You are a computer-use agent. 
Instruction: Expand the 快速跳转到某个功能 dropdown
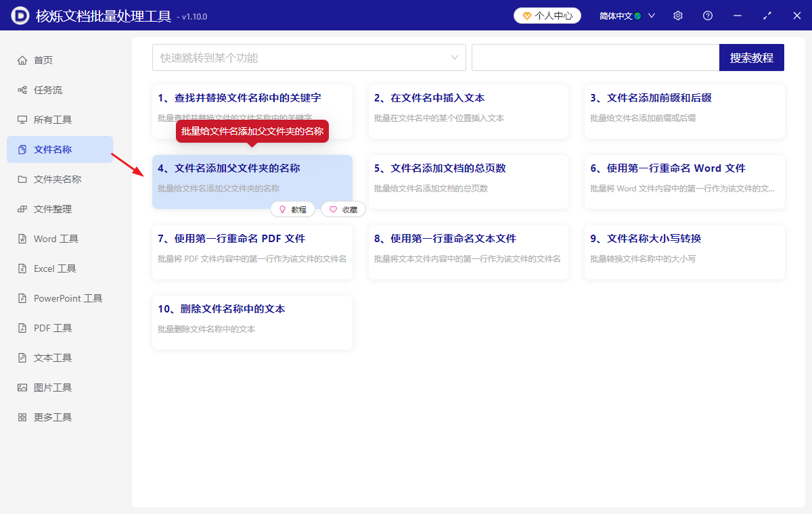tap(309, 57)
